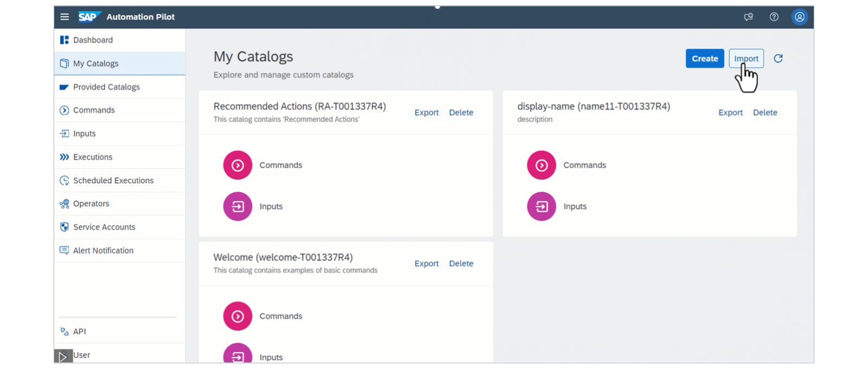This screenshot has height=369, width=868.
Task: Click the Provided Catalogs sidebar icon
Action: [64, 87]
